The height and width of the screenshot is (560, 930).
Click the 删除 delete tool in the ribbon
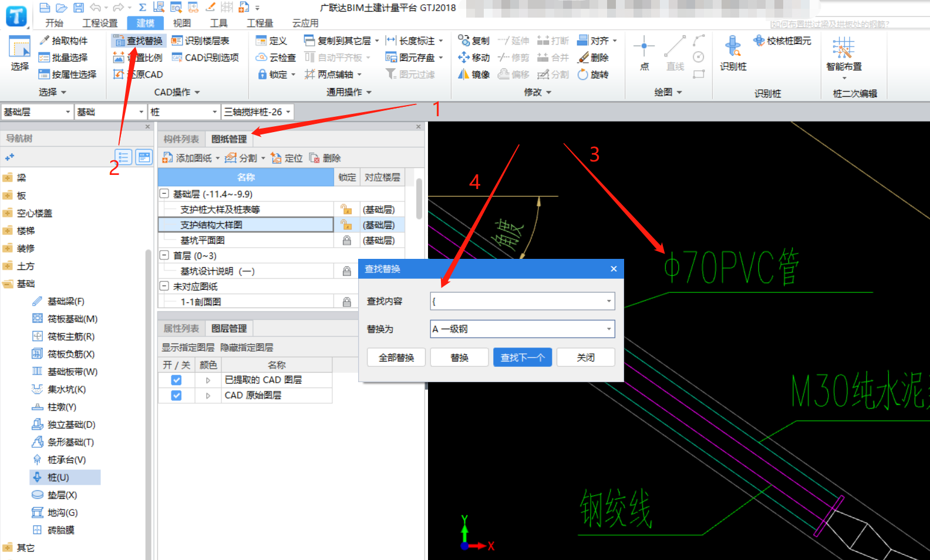tap(594, 58)
